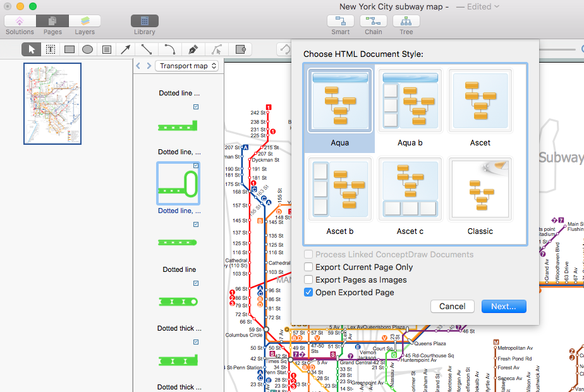
Task: Open the Edited title dropdown arrow
Action: (497, 6)
